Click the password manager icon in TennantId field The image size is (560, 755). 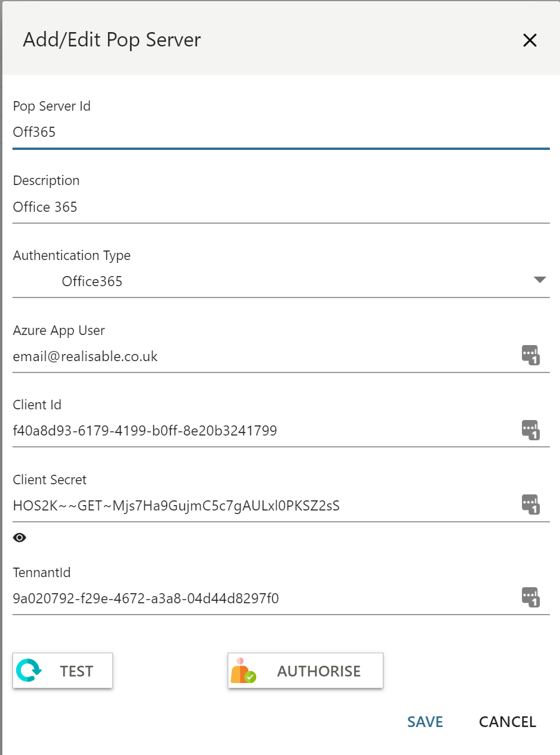530,597
